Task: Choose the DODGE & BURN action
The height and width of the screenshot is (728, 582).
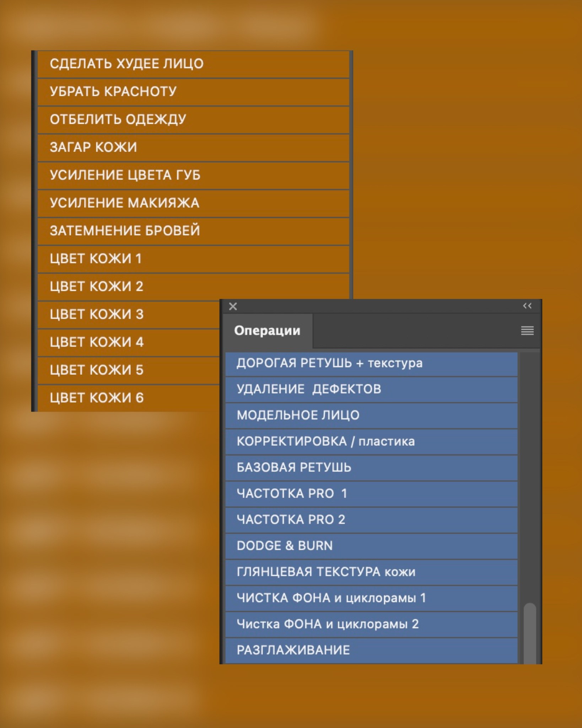Action: click(x=371, y=546)
